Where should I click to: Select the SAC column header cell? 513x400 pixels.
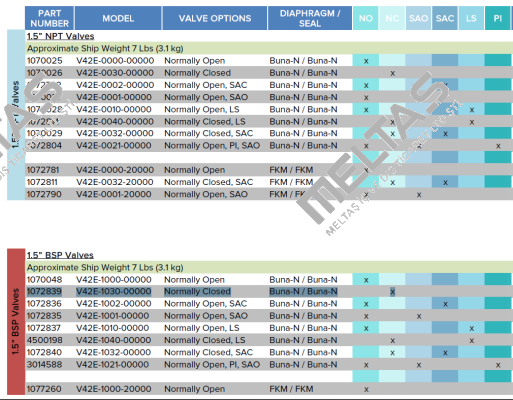pyautogui.click(x=445, y=18)
